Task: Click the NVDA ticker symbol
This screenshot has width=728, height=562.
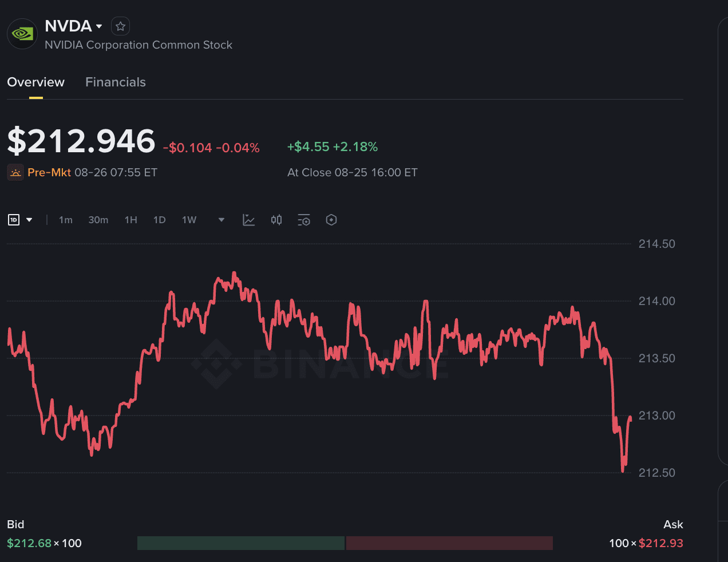Action: point(68,26)
